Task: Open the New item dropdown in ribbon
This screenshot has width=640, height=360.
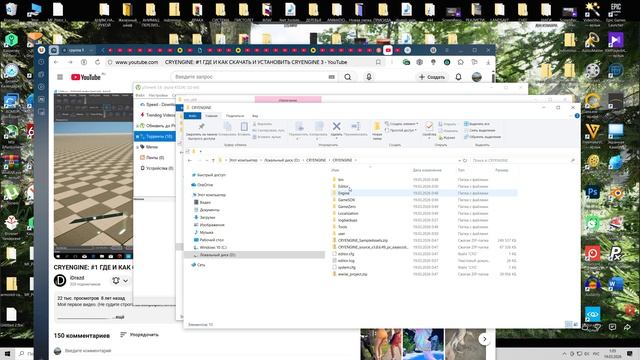Action: tap(402, 124)
